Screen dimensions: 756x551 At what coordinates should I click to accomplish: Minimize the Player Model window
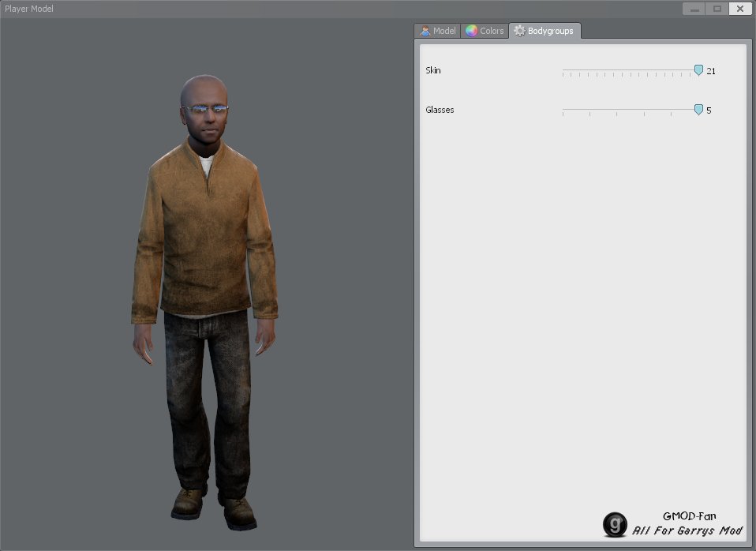click(x=694, y=9)
